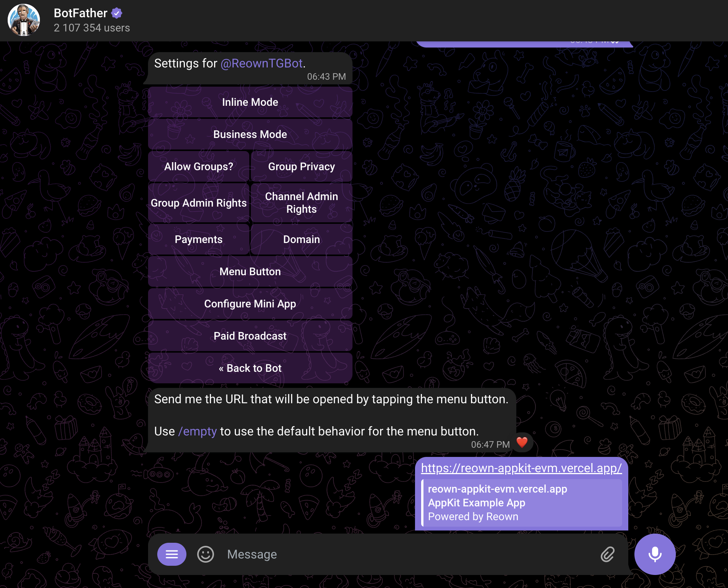This screenshot has height=588, width=728.
Task: Open the reown-appkit-evm.vercel.app URL link
Action: pos(521,468)
